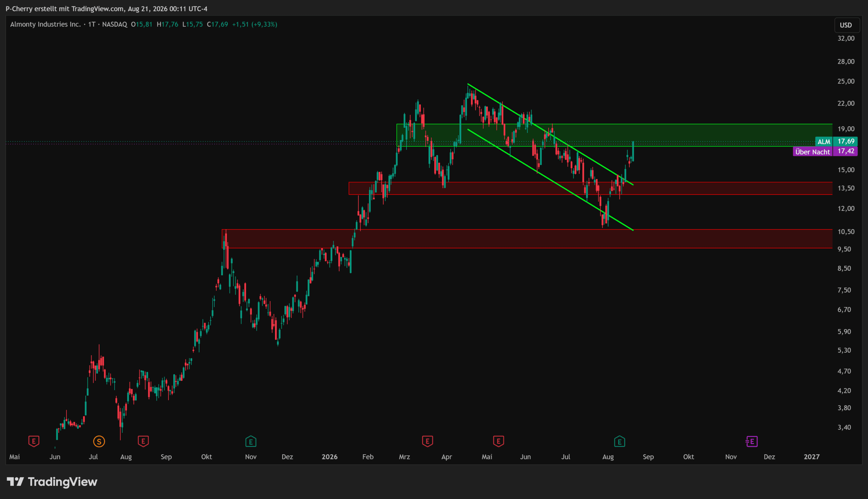Open the red E earnings marker between Aug and Sep 2025
Screen dimensions: 868x499
(x=143, y=441)
